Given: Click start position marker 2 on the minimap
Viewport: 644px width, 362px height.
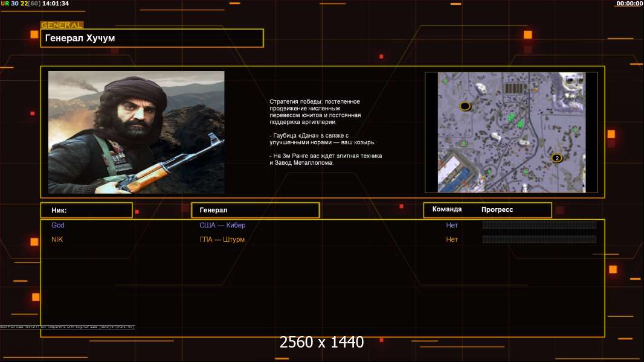Looking at the screenshot, I should [x=556, y=158].
